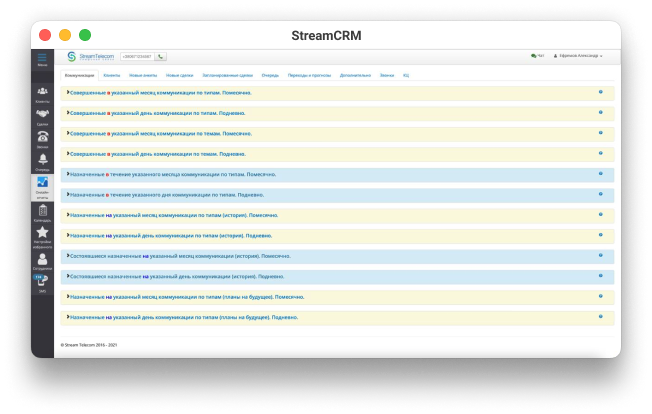
Task: Open the Календарь icon in sidebar
Action: pyautogui.click(x=42, y=211)
